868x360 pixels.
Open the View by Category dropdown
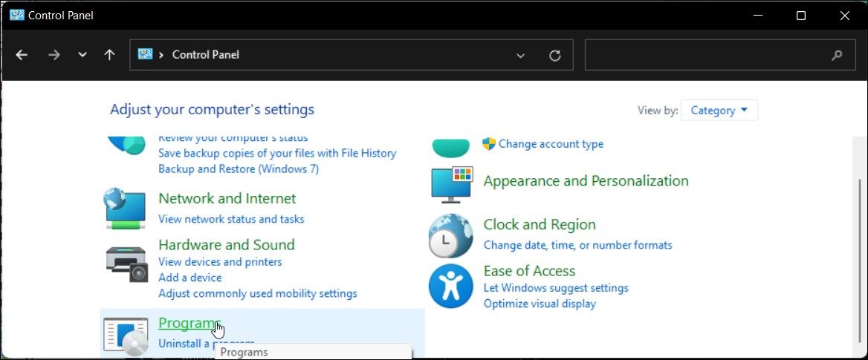click(719, 111)
